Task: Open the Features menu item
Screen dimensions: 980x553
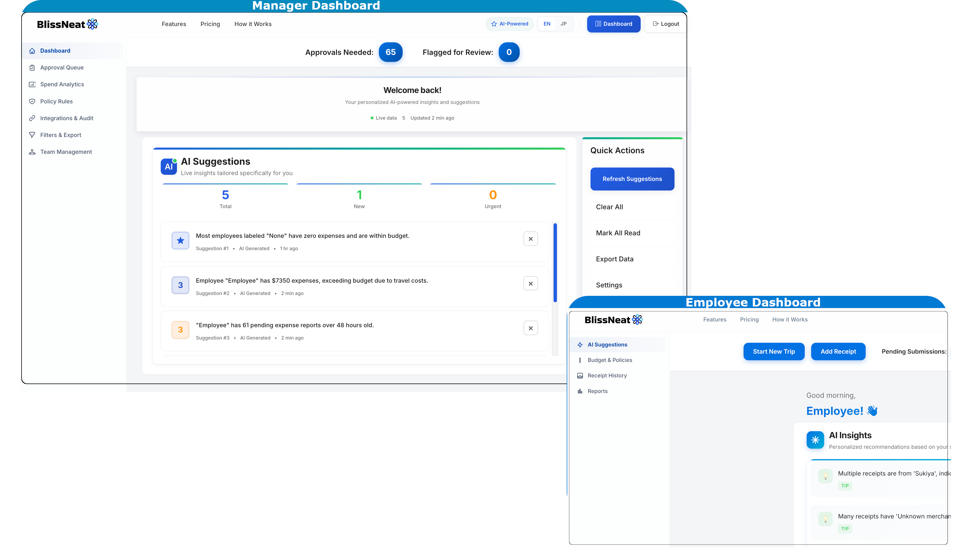Action: [174, 24]
